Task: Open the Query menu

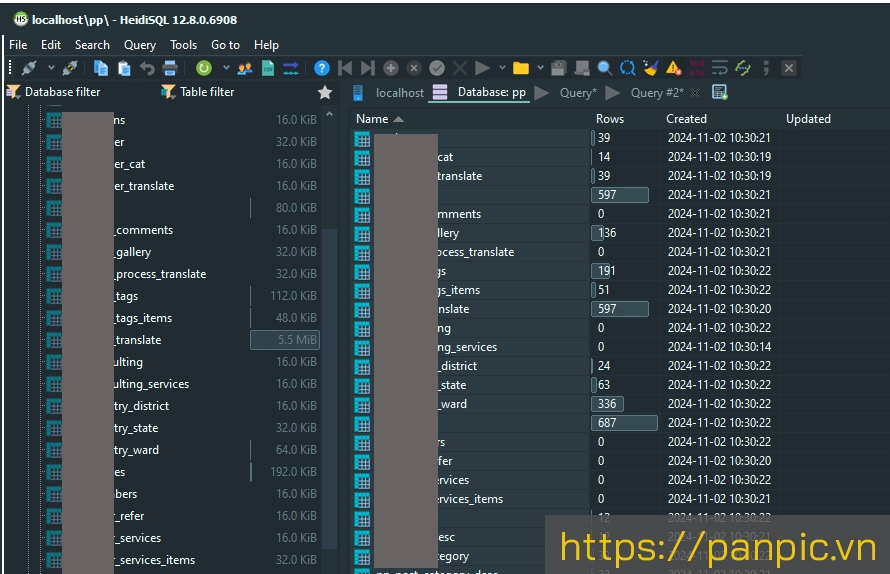Action: coord(140,45)
